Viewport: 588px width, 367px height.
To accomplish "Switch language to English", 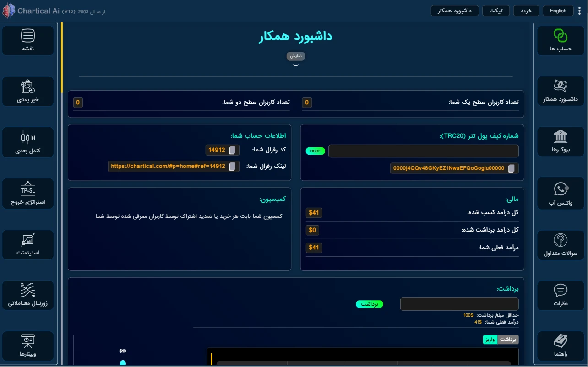I will 558,11.
